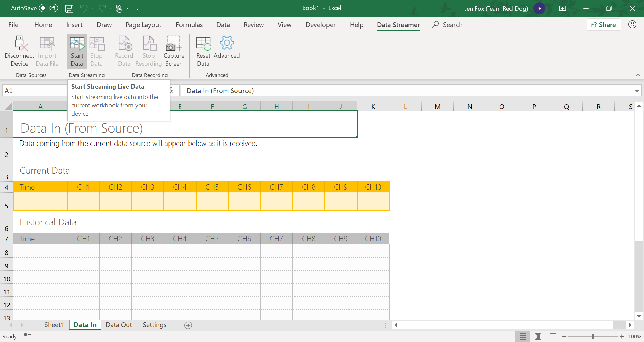Switch to Page Break Preview view
The height and width of the screenshot is (342, 644).
(553, 336)
